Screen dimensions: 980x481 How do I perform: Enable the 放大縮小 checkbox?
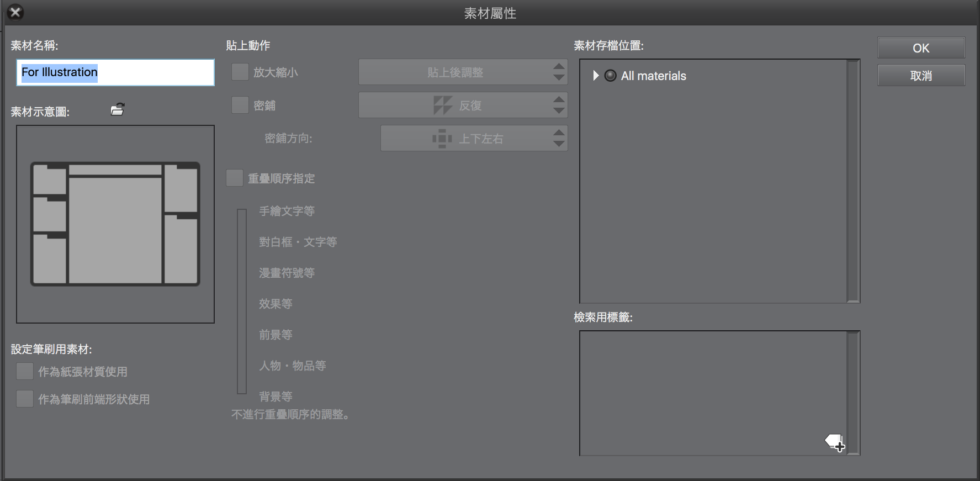(x=240, y=72)
